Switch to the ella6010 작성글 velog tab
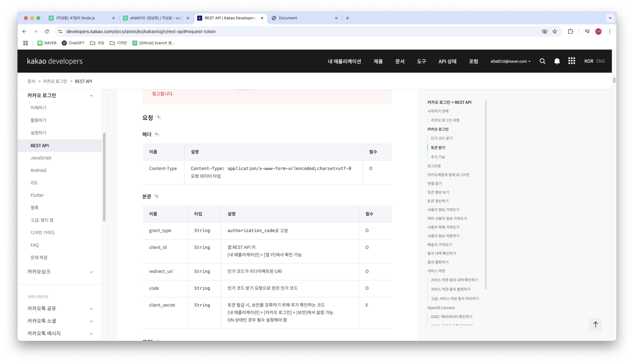 point(156,18)
